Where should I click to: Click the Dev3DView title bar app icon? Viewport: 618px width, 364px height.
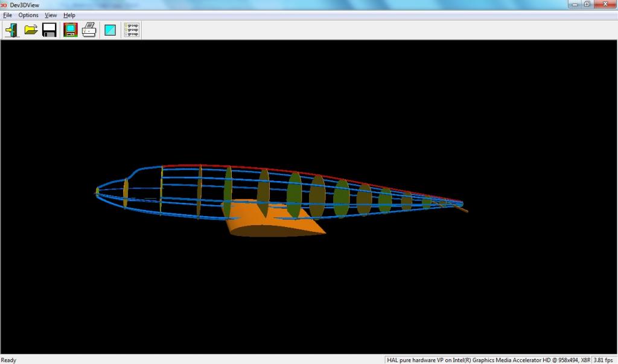tap(4, 4)
